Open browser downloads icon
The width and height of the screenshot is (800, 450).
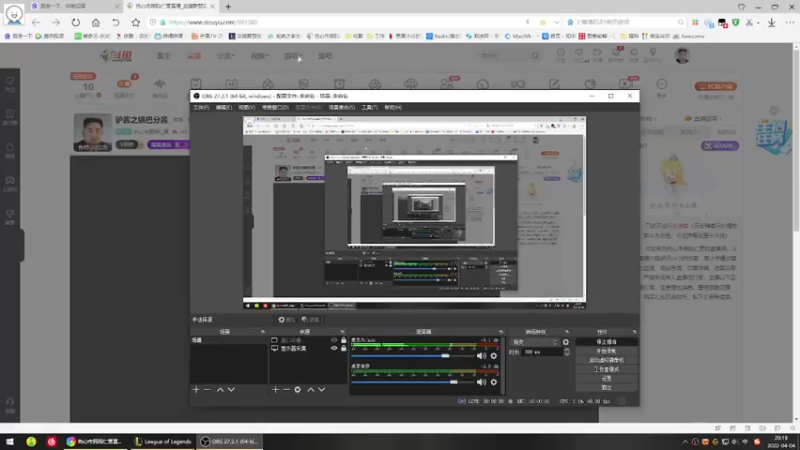771,22
